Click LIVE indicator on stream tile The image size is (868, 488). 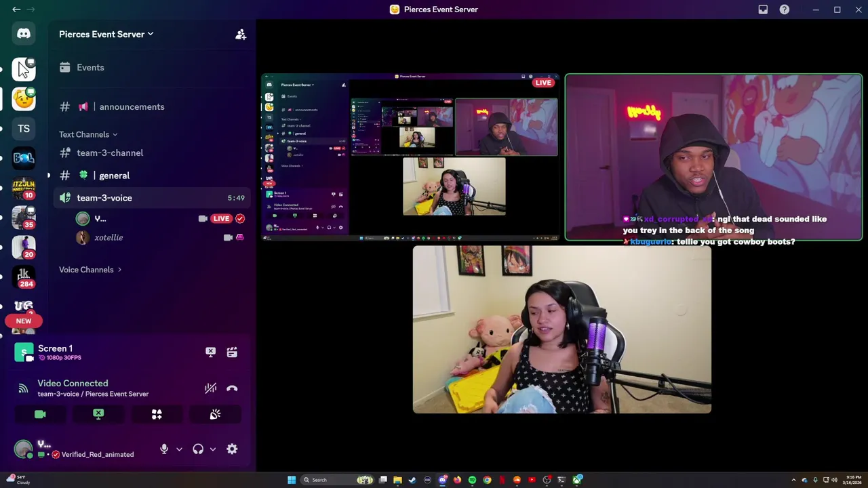tap(543, 83)
